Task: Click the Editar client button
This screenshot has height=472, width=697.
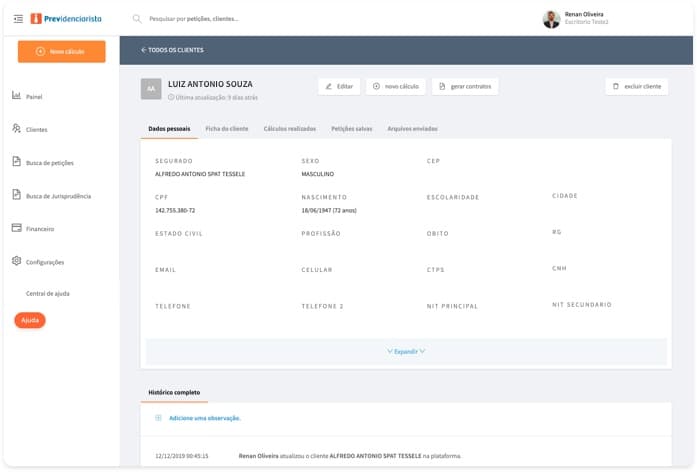Action: pos(339,86)
